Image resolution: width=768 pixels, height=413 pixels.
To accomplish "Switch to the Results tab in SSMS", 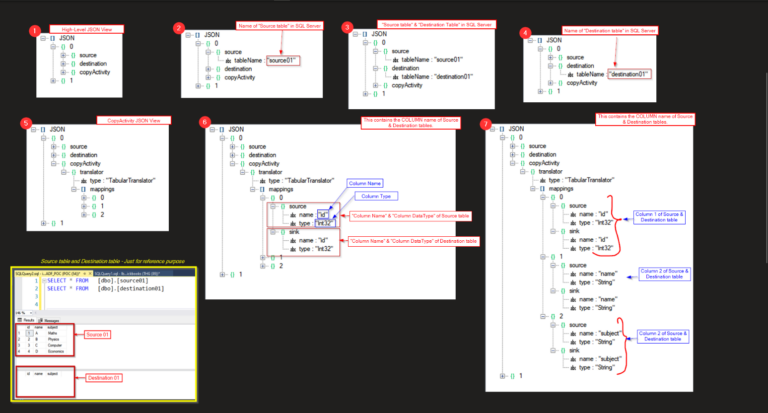I will [26, 320].
